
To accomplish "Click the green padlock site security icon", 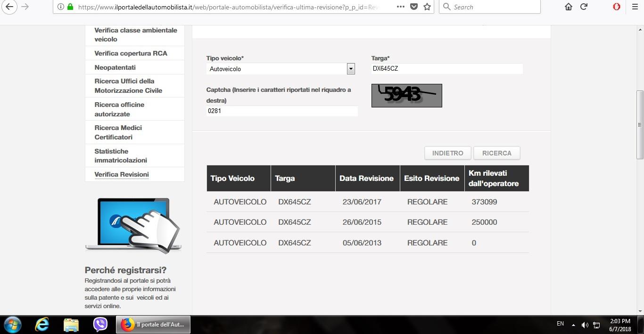I will point(70,7).
